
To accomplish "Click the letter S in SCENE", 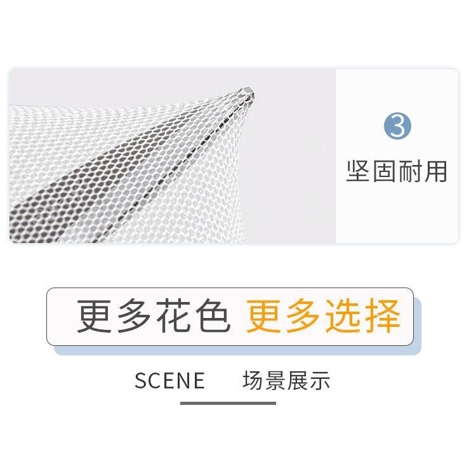I will (140, 380).
